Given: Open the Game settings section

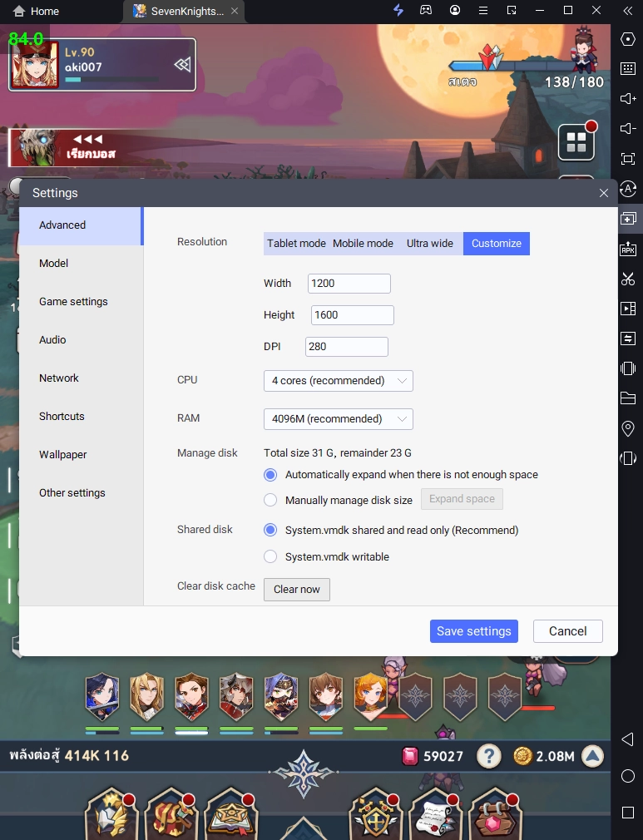Looking at the screenshot, I should 81,302.
